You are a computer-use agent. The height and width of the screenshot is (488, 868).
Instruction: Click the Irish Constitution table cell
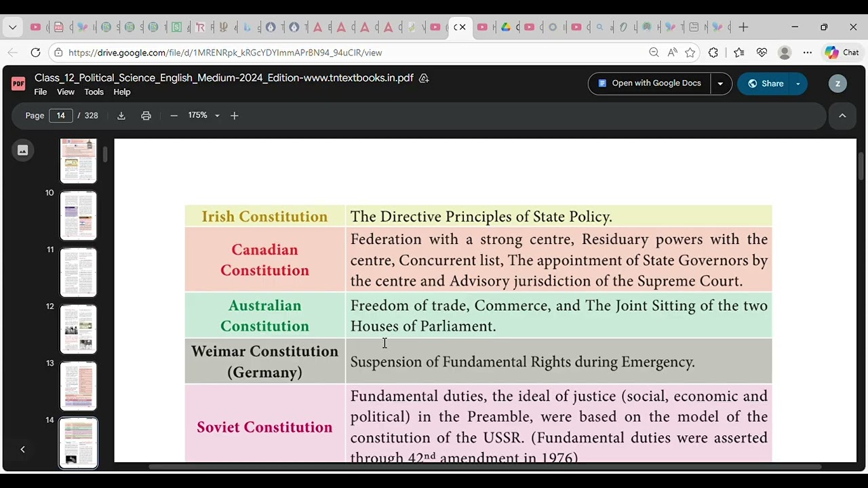point(264,216)
